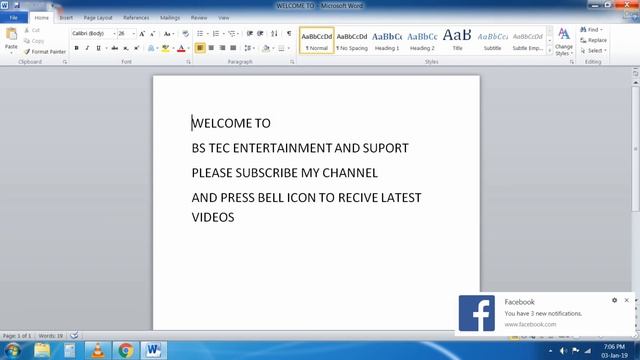640x360 pixels.
Task: Switch to the References tab
Action: pyautogui.click(x=136, y=18)
